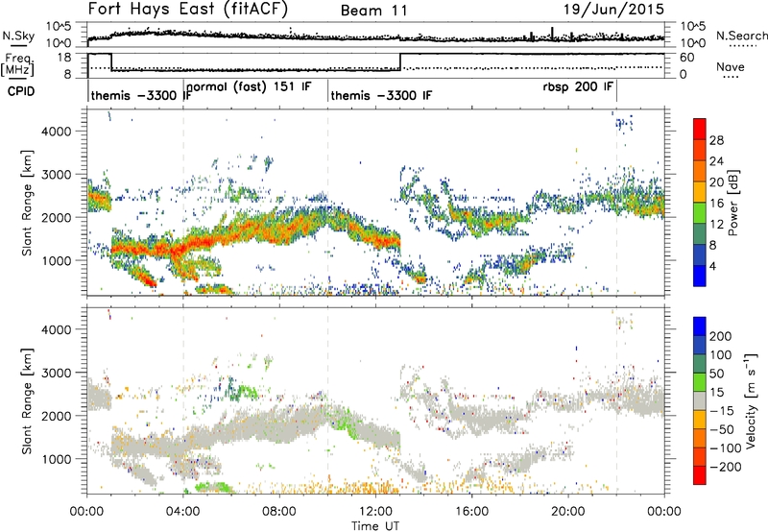Click the '4000' tick on the power panel
This screenshot has width=768, height=532.
[x=56, y=132]
